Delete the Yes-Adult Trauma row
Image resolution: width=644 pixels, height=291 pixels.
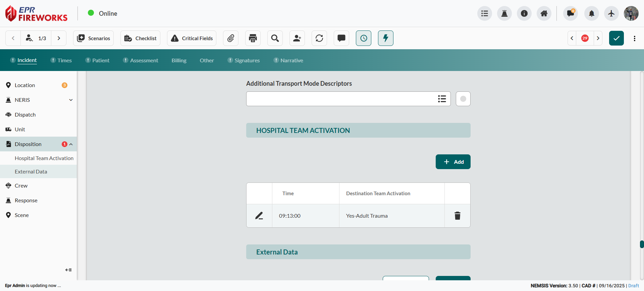point(457,216)
